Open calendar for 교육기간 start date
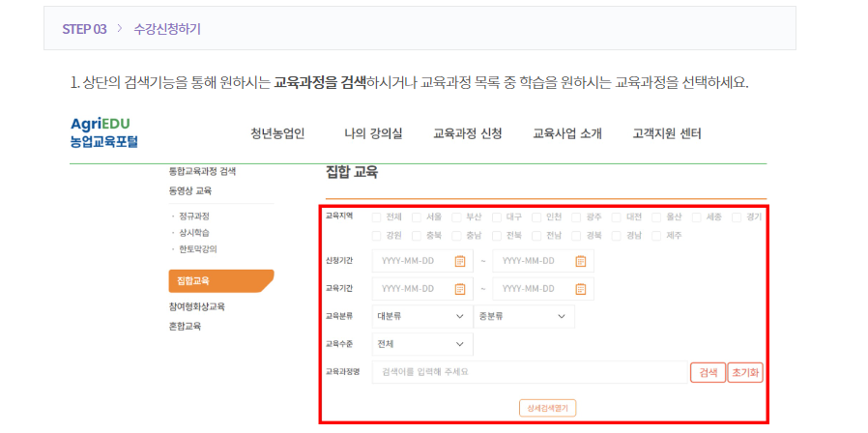The image size is (868, 433). coord(460,288)
